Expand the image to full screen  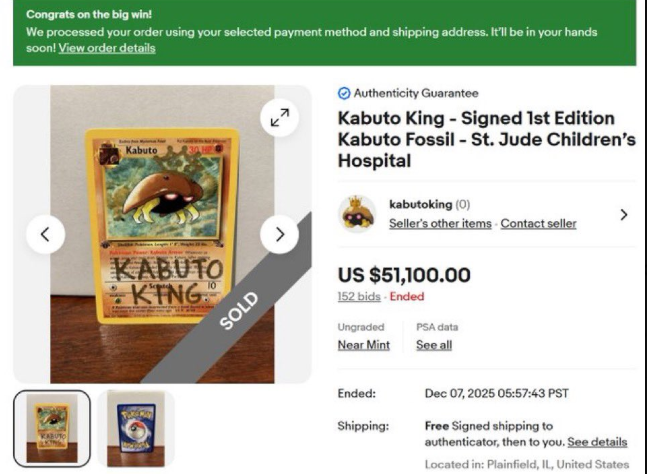279,118
